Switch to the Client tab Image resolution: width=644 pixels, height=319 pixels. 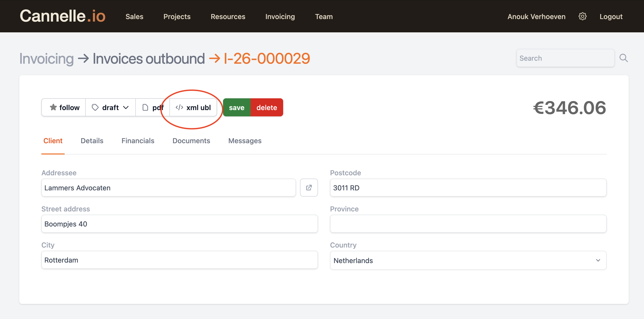(53, 141)
